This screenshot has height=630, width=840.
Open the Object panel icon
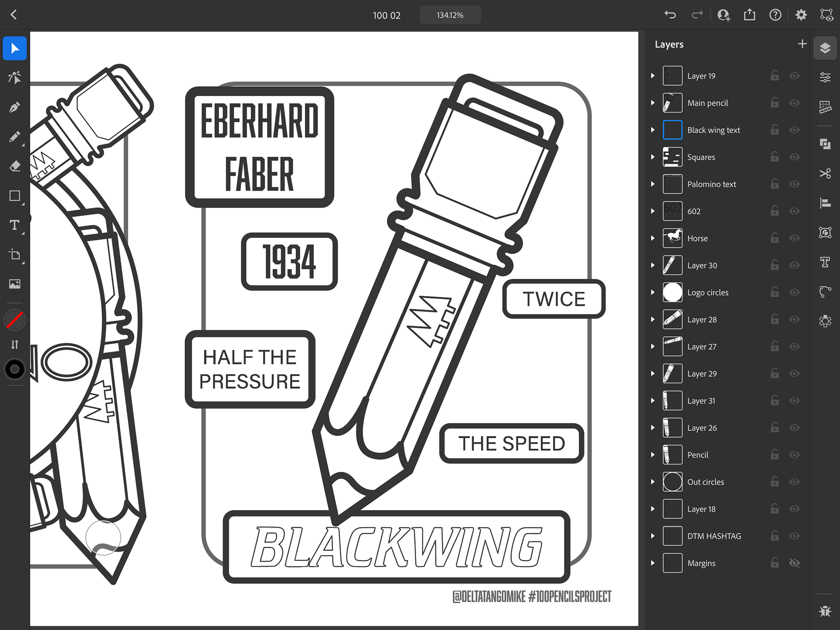coord(825,232)
